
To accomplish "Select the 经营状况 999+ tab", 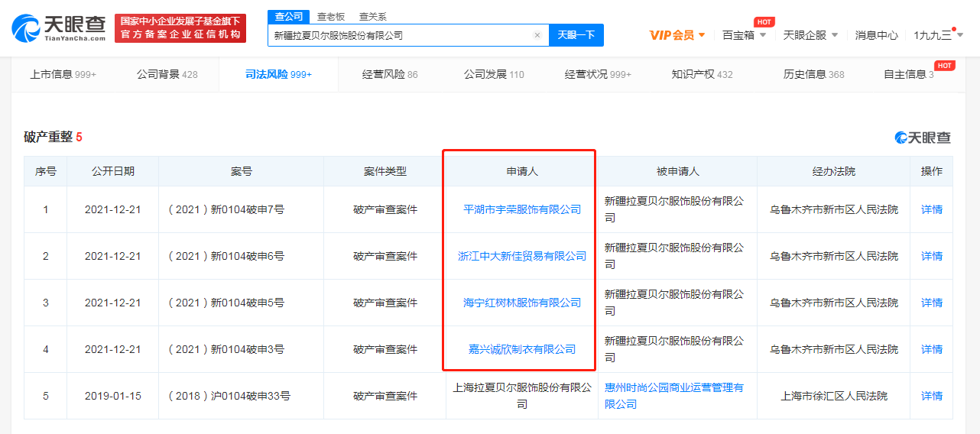I will (x=599, y=74).
